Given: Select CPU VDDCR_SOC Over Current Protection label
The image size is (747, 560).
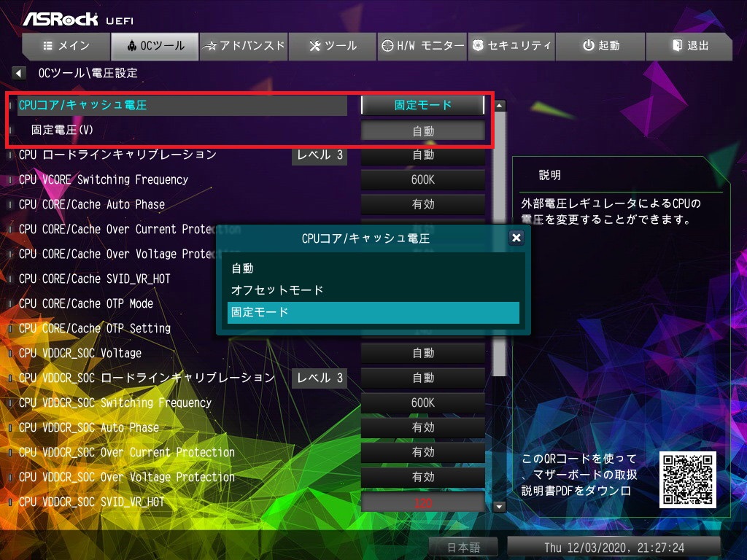Looking at the screenshot, I should tap(127, 452).
